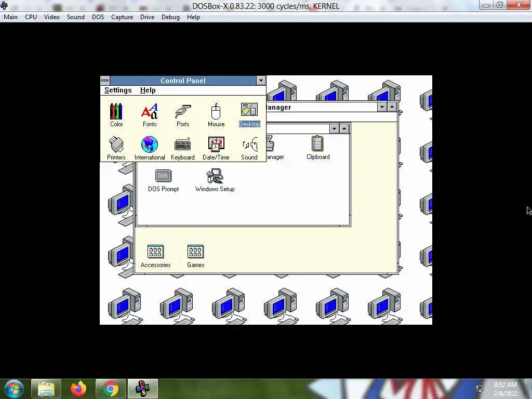Open DOSBox-X CPU menu

tap(31, 17)
